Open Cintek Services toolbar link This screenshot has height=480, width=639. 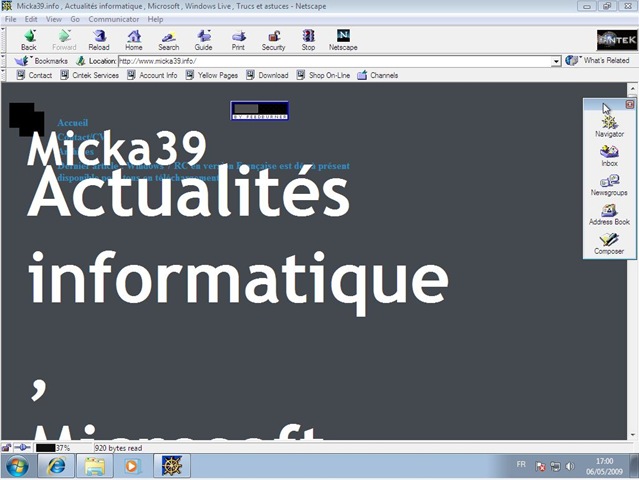coord(90,75)
